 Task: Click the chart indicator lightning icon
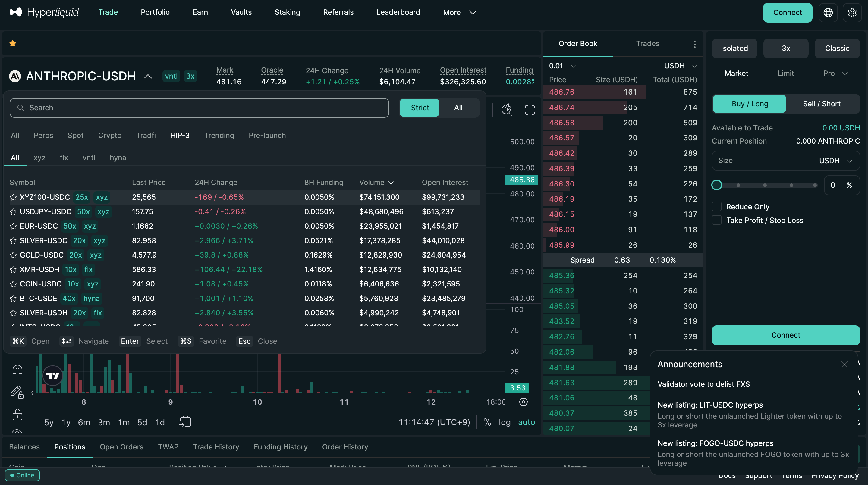coord(506,109)
